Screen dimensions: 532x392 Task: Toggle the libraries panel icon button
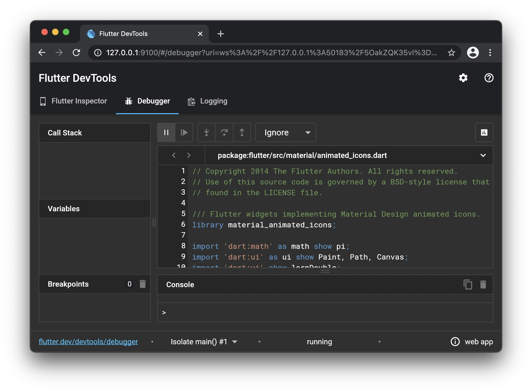coord(484,132)
